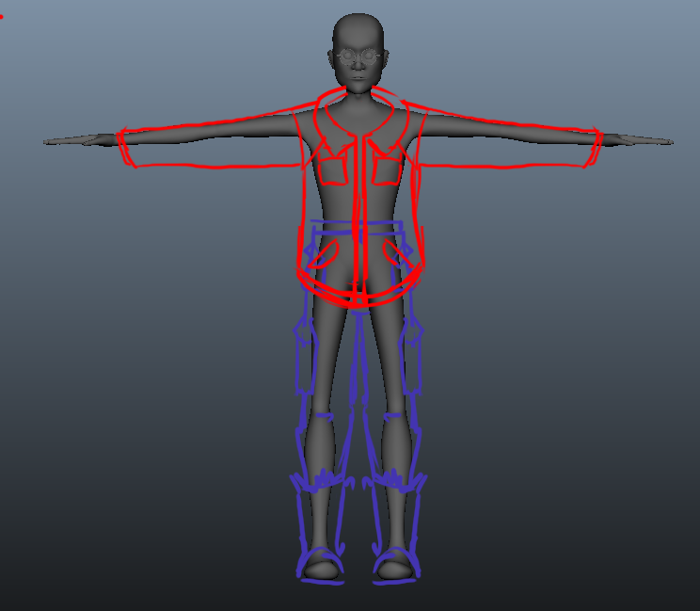Image resolution: width=700 pixels, height=611 pixels.
Task: Select the blue sketched waistband of the pants
Action: tap(358, 227)
